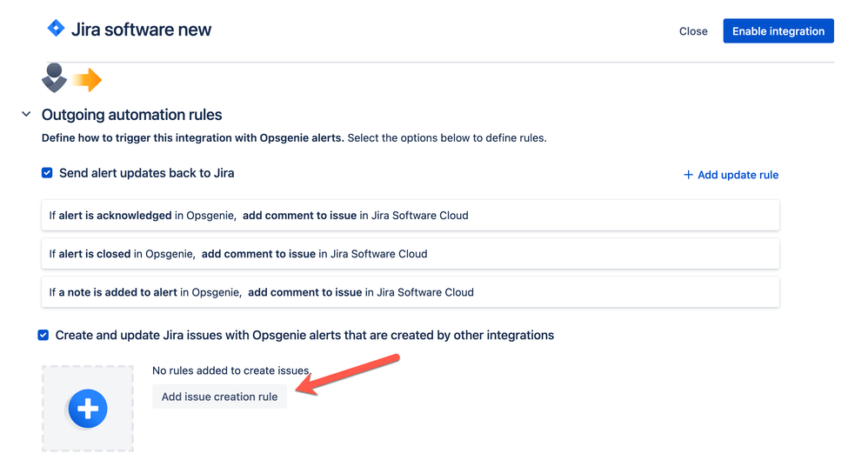
Task: Click Outgoing automation rules heading
Action: point(131,115)
